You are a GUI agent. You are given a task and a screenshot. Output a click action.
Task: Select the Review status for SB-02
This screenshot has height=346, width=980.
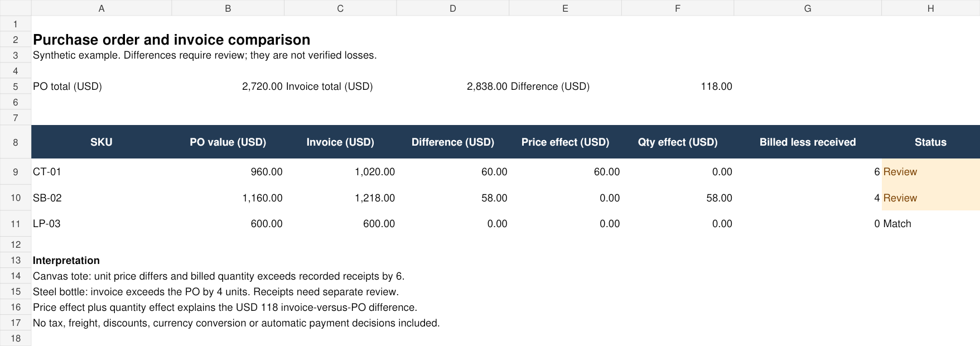click(930, 198)
